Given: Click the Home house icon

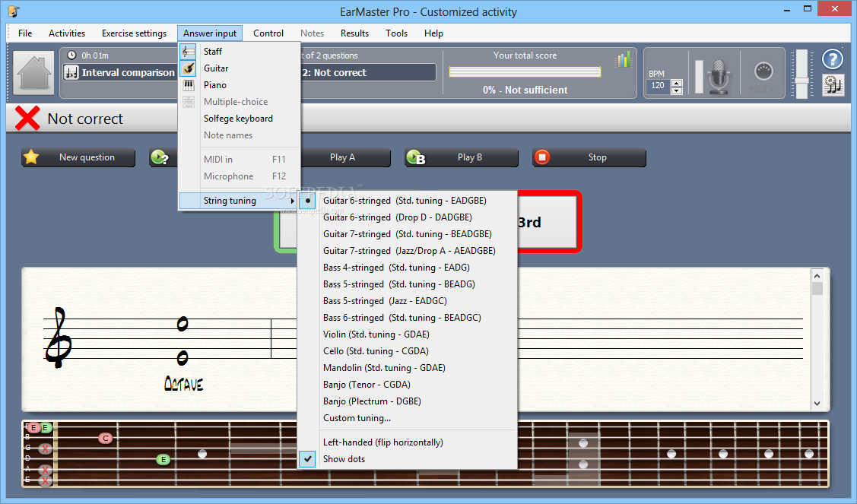Looking at the screenshot, I should [34, 71].
